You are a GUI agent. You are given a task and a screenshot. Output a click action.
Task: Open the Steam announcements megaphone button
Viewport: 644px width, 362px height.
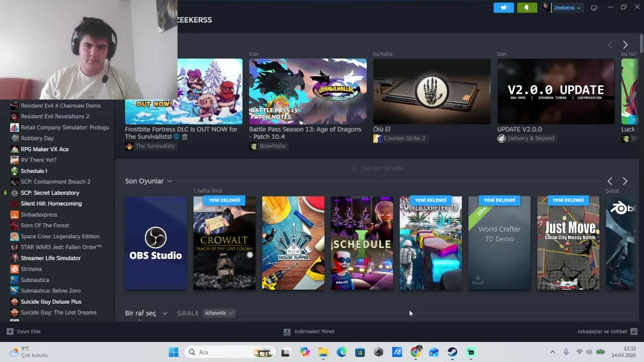(x=504, y=8)
